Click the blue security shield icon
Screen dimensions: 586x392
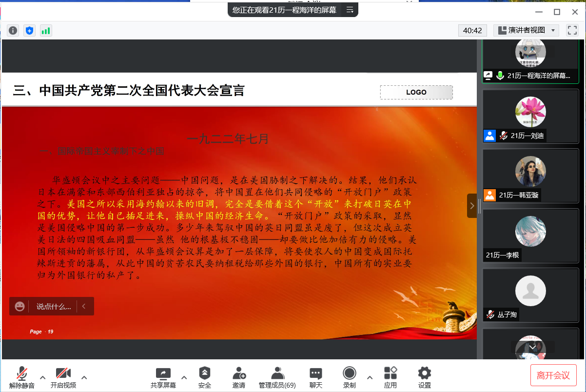coord(30,31)
